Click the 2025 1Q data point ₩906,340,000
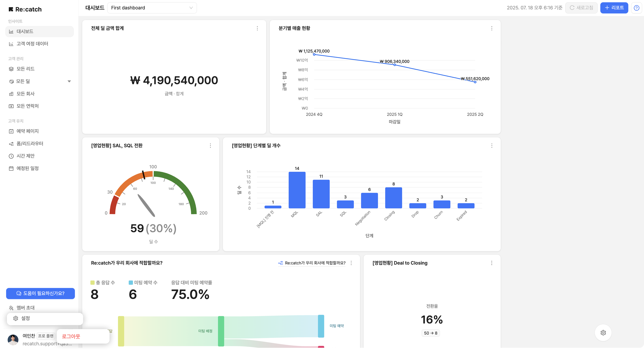The image size is (644, 351). [394, 65]
